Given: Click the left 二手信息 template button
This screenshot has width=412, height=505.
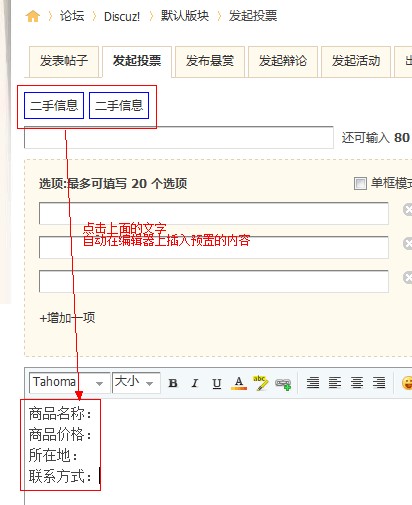Looking at the screenshot, I should point(54,105).
